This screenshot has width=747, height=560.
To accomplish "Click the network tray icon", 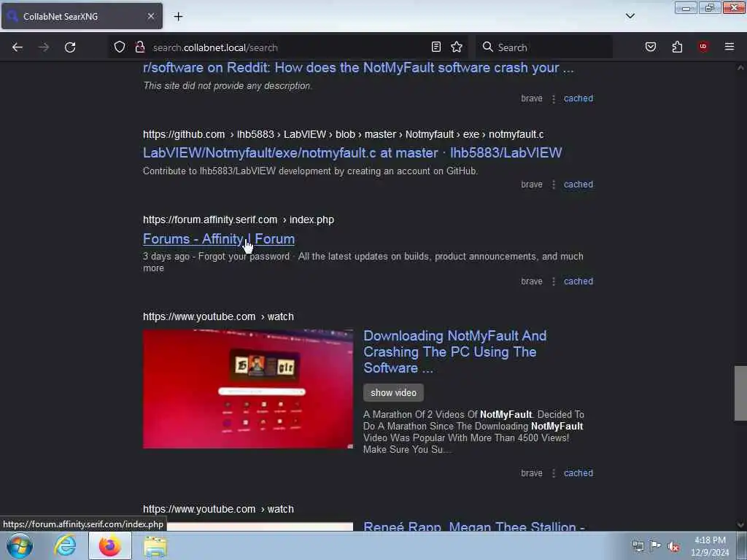I will point(638,546).
